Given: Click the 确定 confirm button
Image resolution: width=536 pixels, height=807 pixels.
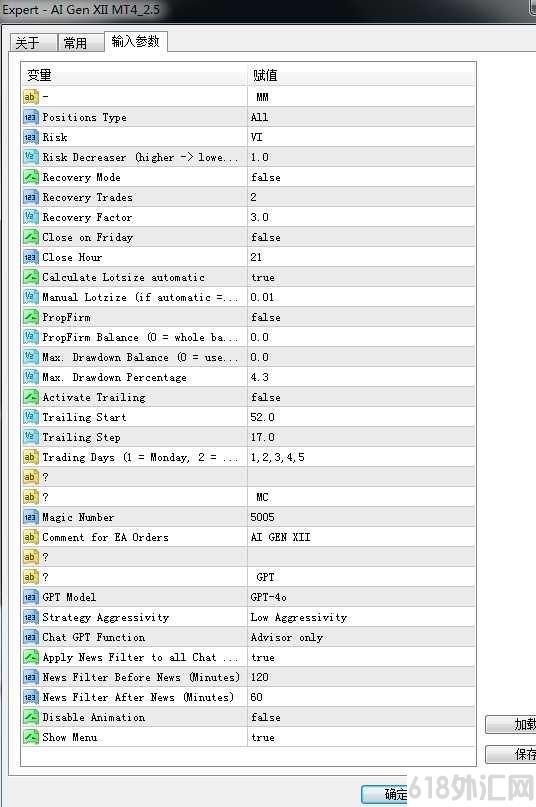Looking at the screenshot, I should pyautogui.click(x=385, y=794).
